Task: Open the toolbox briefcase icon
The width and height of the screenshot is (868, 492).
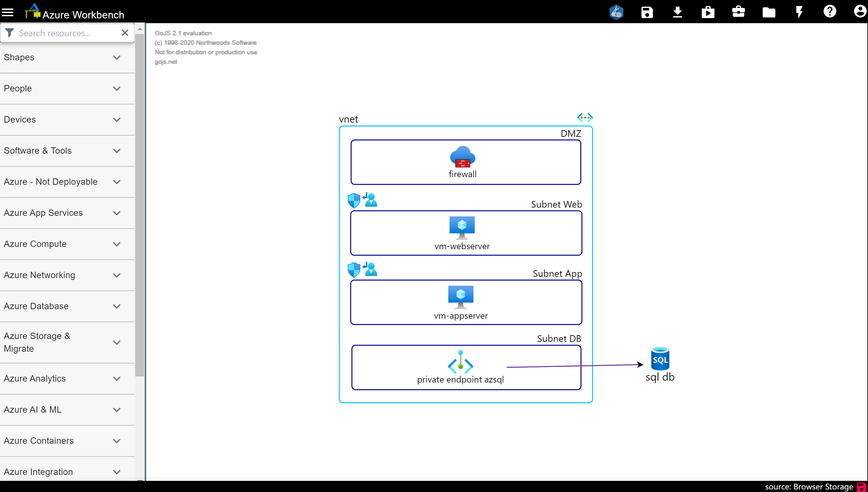Action: click(x=738, y=12)
